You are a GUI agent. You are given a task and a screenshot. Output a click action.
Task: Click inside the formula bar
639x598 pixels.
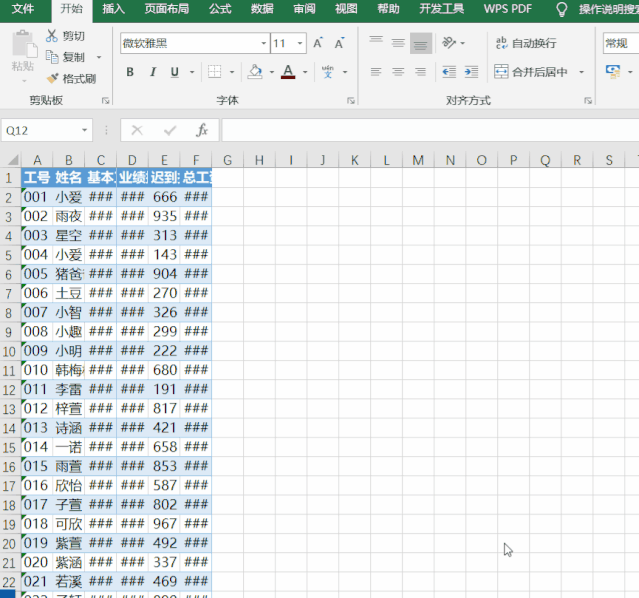[x=430, y=130]
